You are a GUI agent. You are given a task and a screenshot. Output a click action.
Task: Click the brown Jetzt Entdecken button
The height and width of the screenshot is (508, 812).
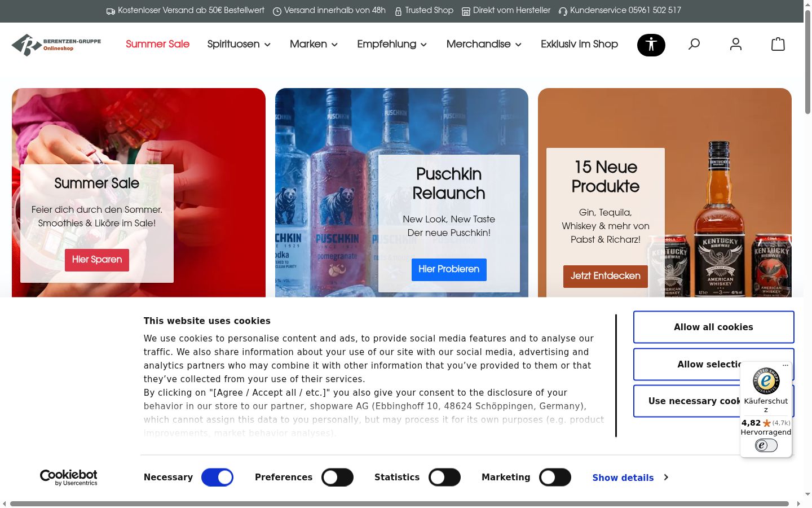606,276
